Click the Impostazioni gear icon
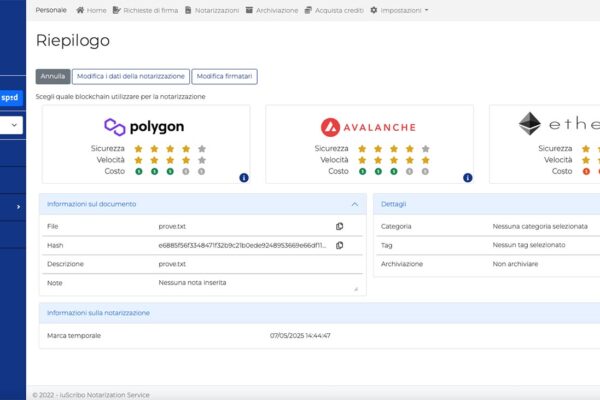 click(374, 10)
